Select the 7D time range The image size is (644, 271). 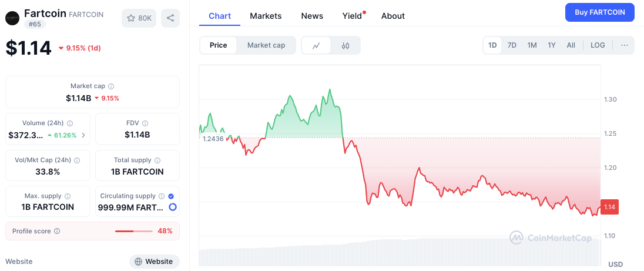point(512,45)
